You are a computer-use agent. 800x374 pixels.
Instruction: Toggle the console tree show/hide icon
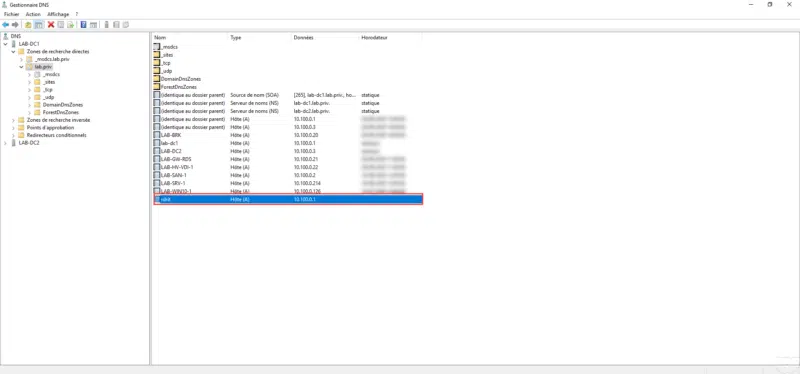click(x=39, y=24)
